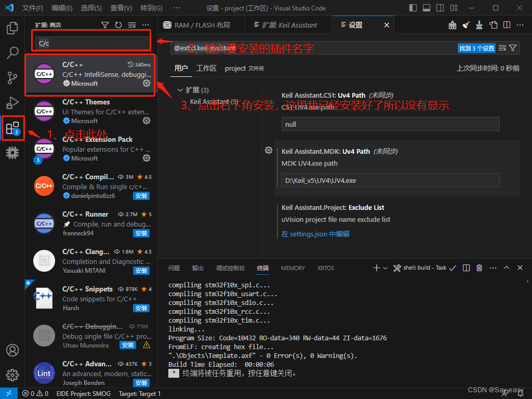Collapse the 扩展 (3) settings tree group
Screen dimensions: 532x399
coord(180,90)
